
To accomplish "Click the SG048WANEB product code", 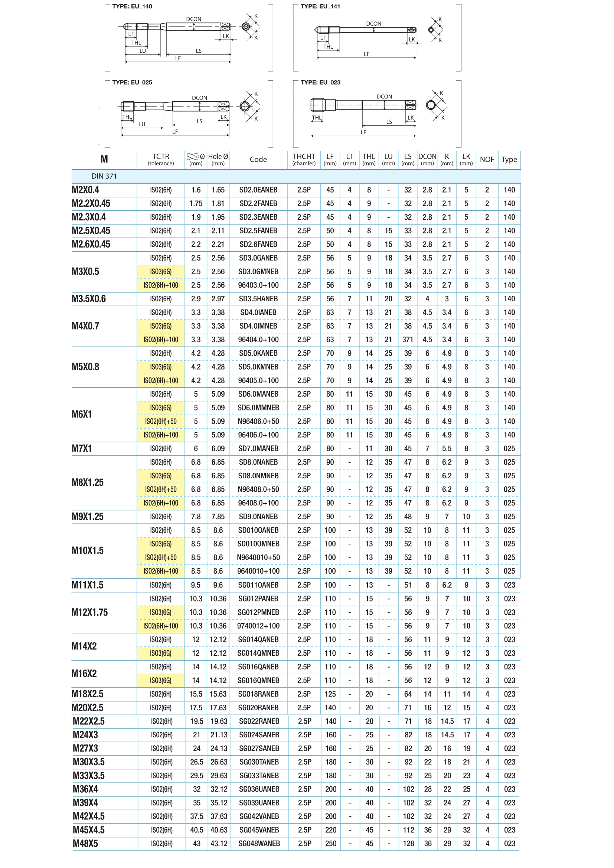I will (259, 844).
